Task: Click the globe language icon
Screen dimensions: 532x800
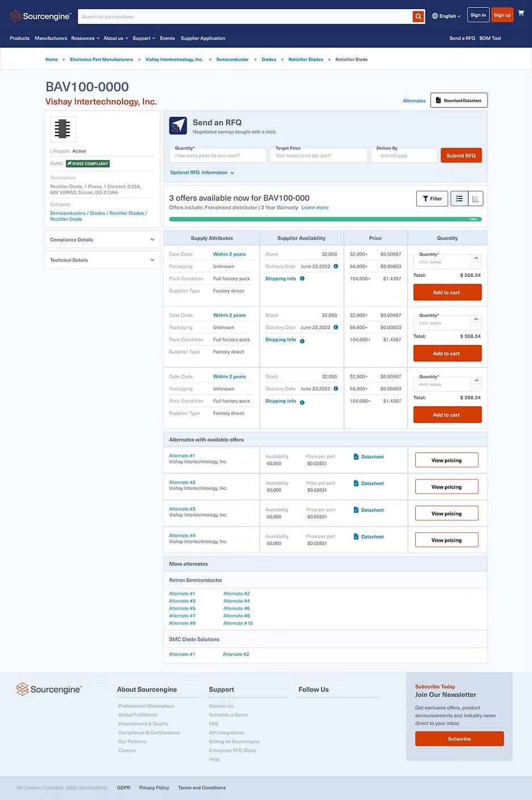Action: (x=435, y=16)
